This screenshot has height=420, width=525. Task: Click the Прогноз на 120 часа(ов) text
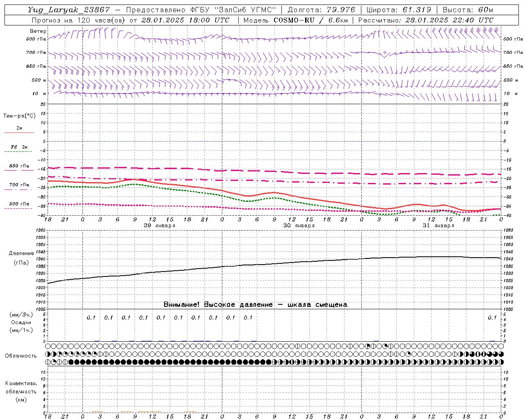coord(79,20)
